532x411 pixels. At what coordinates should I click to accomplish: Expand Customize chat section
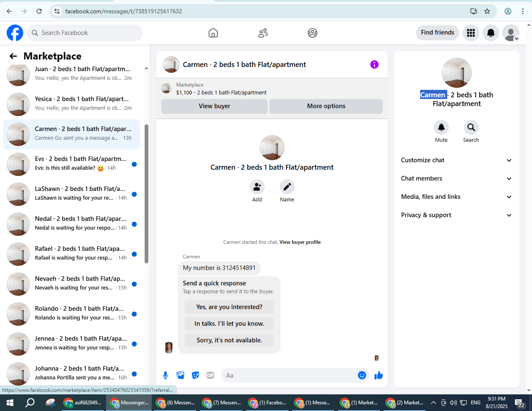pos(456,160)
